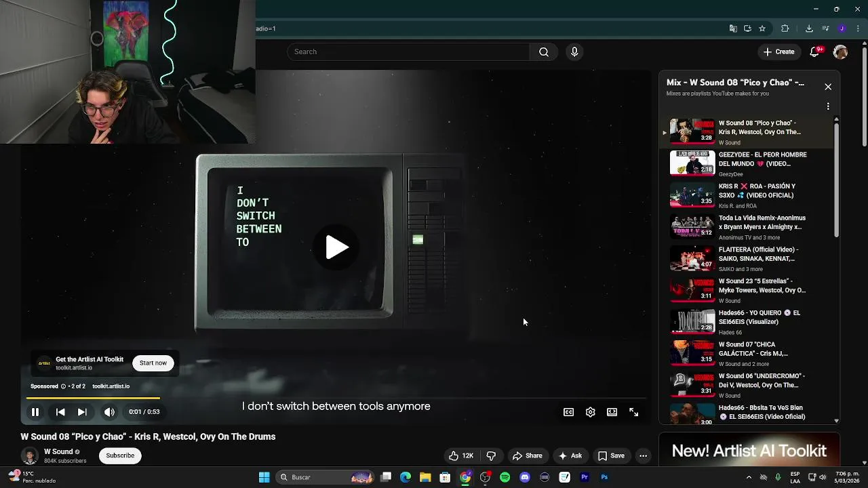Show hidden system tray icons chevron
The height and width of the screenshot is (488, 868).
point(749,477)
